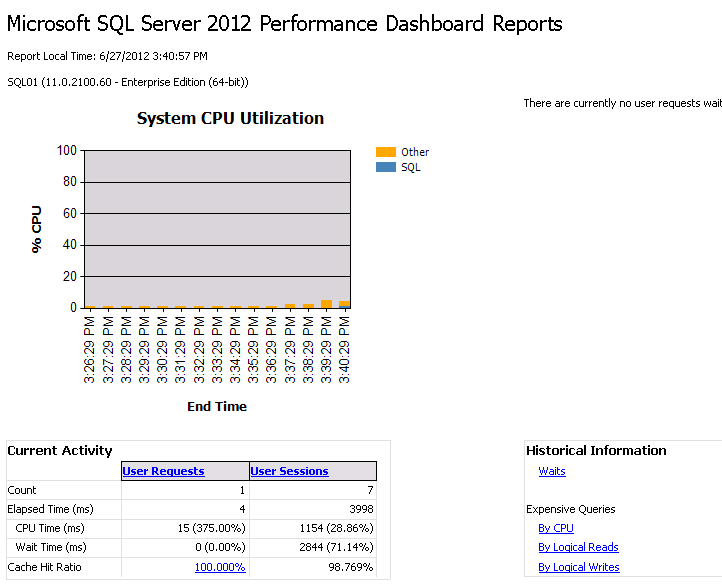Open Expensive Queries By CPU

pyautogui.click(x=556, y=528)
